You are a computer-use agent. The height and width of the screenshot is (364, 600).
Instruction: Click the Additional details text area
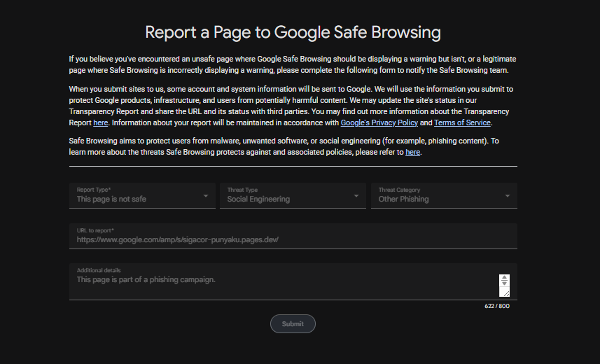coord(293,281)
